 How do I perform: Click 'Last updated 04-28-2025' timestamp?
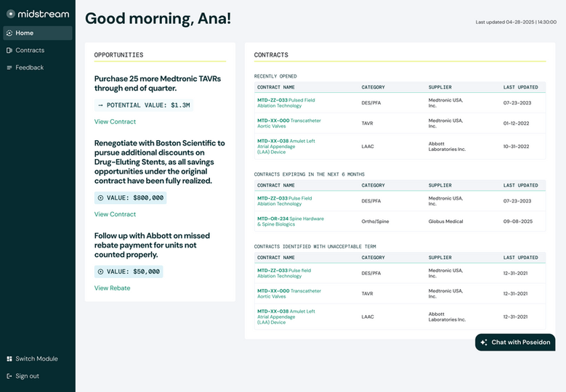coord(516,22)
